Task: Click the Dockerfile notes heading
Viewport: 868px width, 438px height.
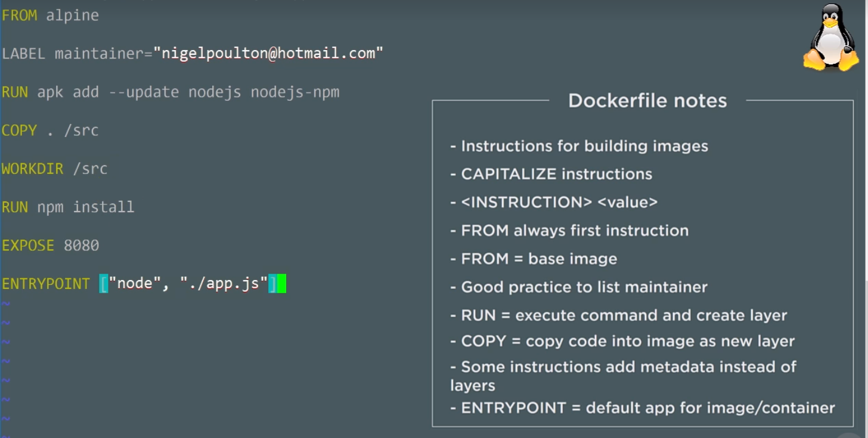Action: point(647,101)
